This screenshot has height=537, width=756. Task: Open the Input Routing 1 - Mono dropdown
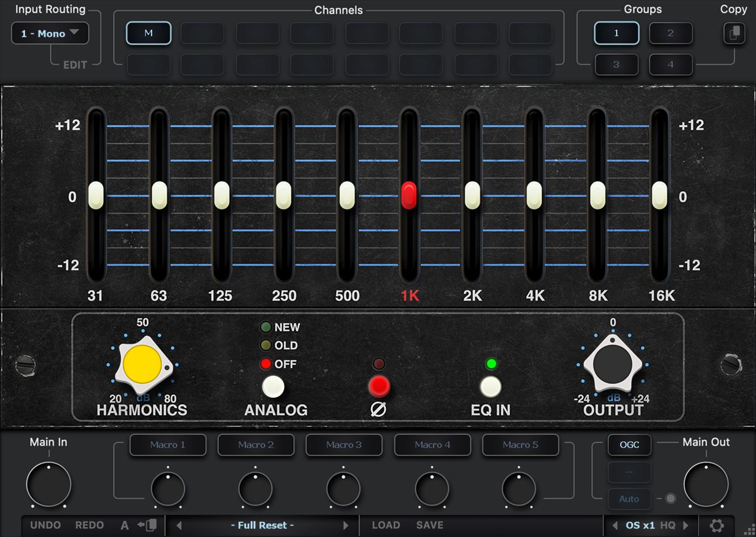50,33
